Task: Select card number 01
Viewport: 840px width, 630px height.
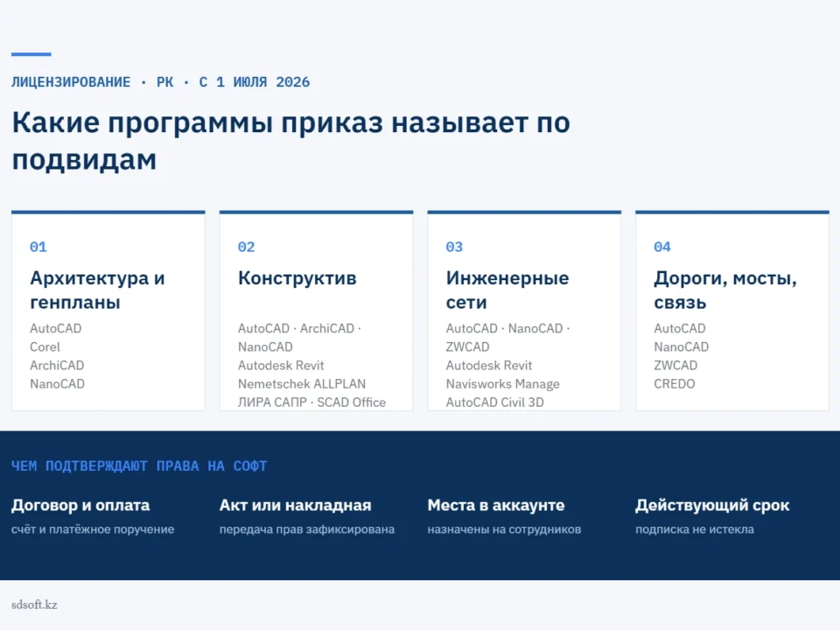Action: 38,247
